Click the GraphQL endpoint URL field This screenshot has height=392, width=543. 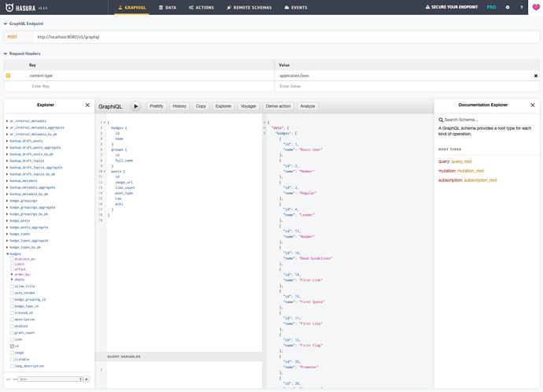point(286,37)
